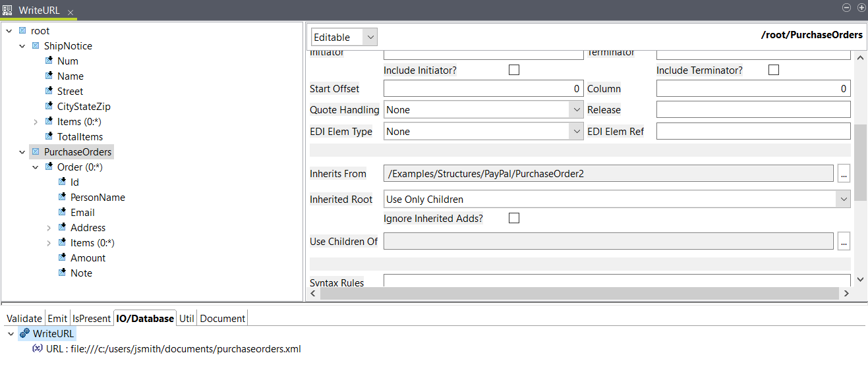Enable the Include Initiator checkbox
Viewport: 868px width, 378px height.
514,70
